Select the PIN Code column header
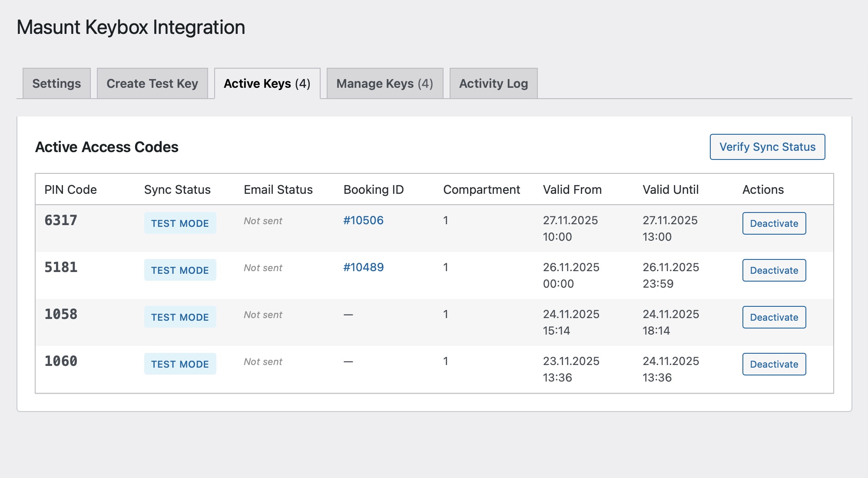This screenshot has width=868, height=478. [70, 189]
